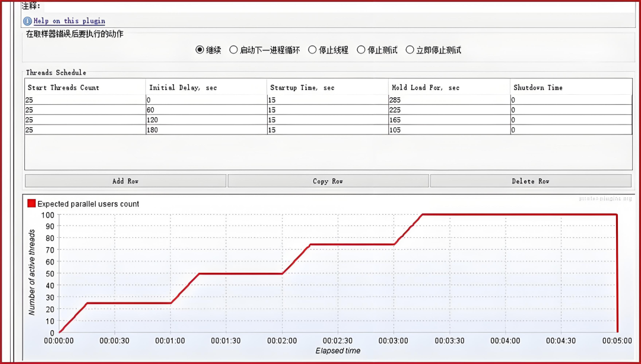
Task: Select the Hold Load cell with value 105
Action: pos(449,130)
